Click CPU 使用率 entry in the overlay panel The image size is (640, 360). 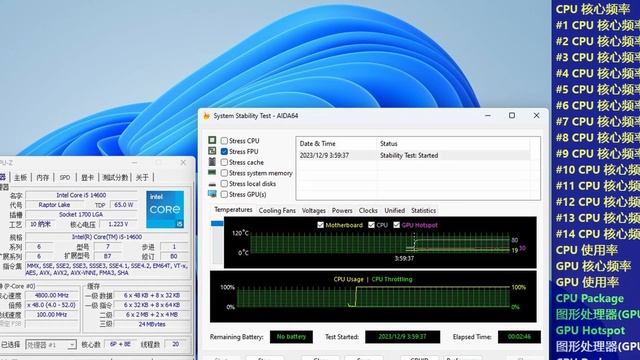587,250
